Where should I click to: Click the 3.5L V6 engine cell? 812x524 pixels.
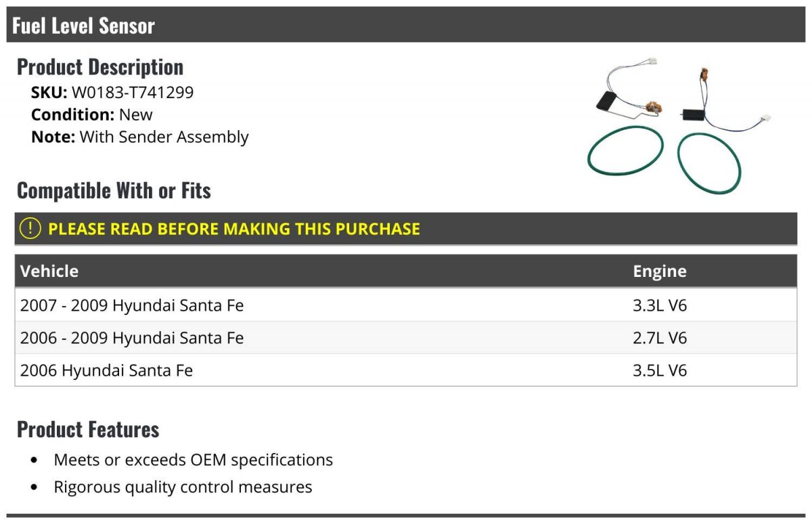point(660,370)
